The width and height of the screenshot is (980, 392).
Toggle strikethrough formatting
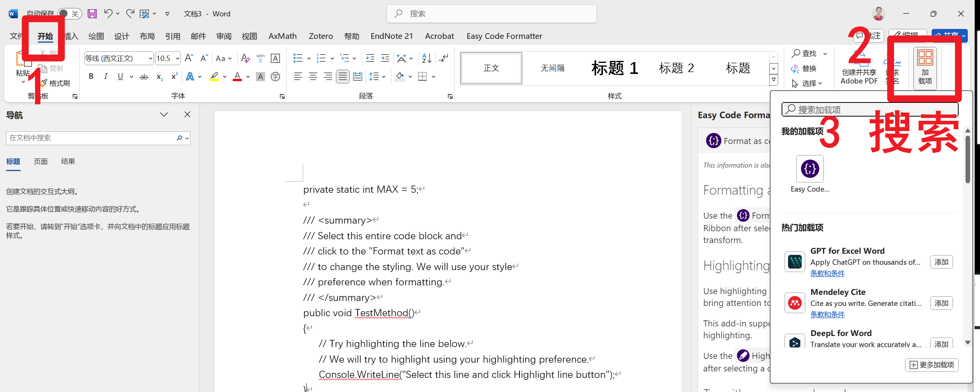(144, 77)
